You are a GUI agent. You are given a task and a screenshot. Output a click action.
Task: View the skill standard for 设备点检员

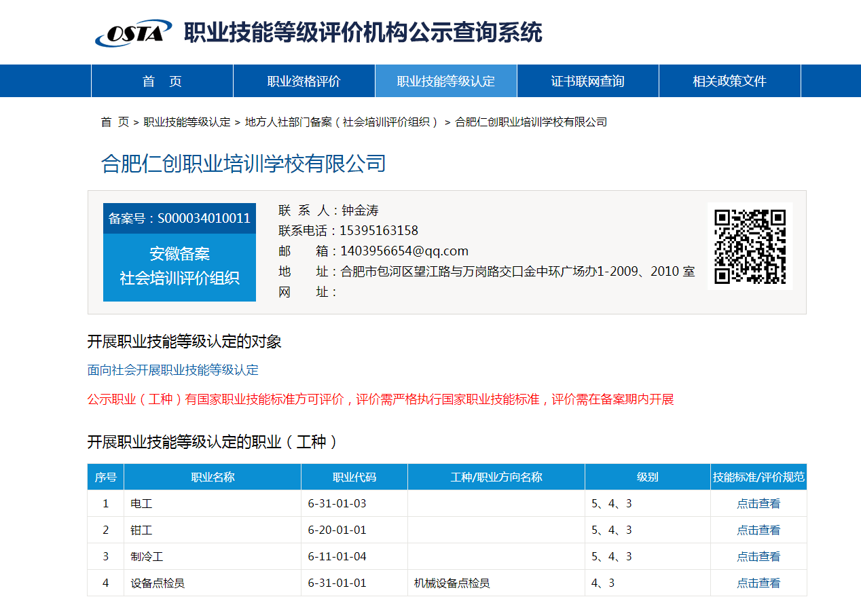click(758, 583)
